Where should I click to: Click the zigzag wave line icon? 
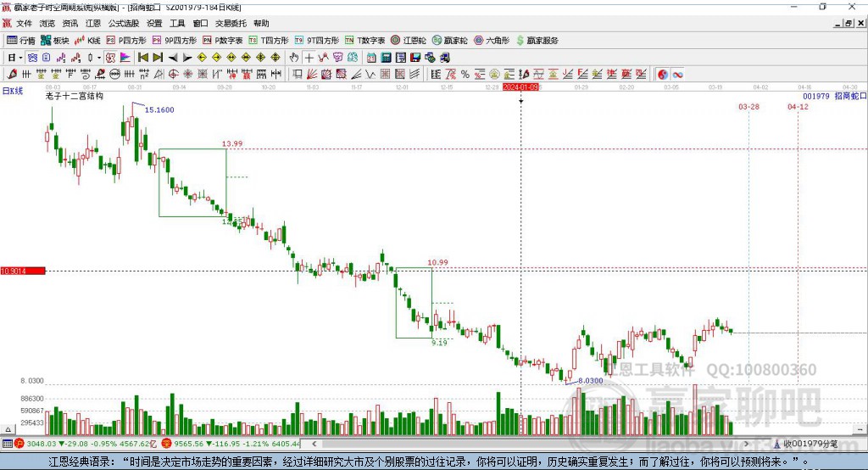coord(370,74)
